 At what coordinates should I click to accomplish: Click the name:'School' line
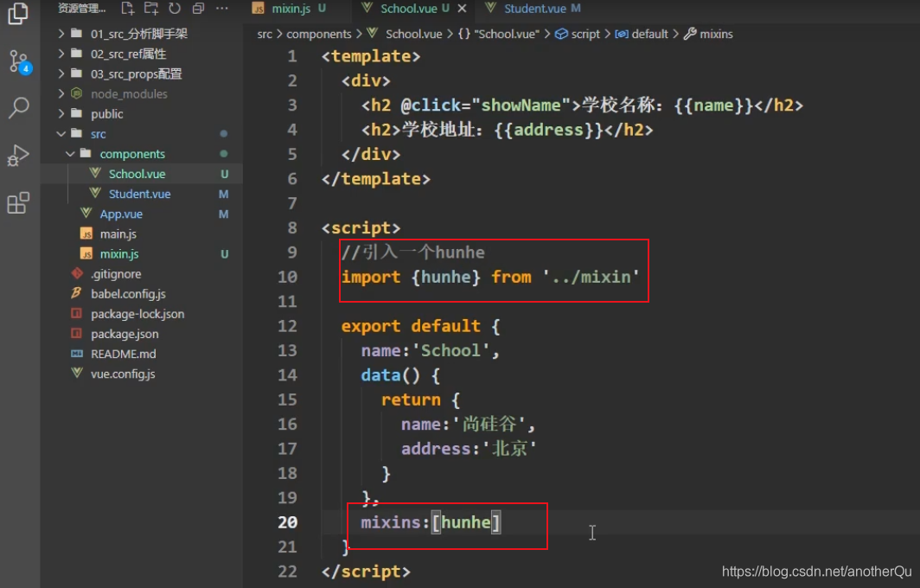coord(430,351)
